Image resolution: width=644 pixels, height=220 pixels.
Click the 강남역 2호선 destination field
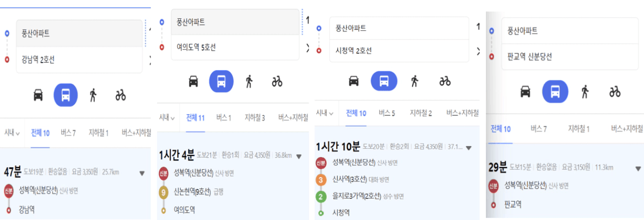pyautogui.click(x=79, y=60)
